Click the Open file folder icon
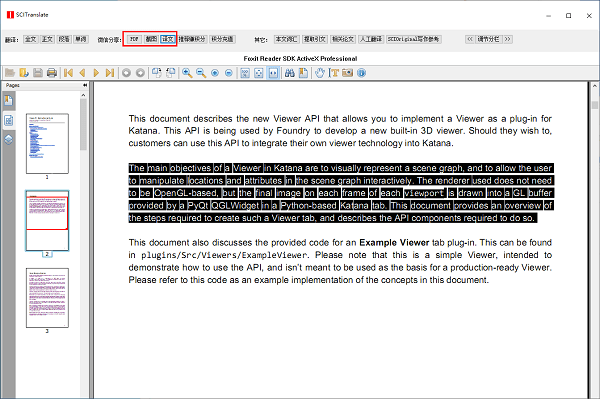The image size is (600, 400). tap(8, 73)
